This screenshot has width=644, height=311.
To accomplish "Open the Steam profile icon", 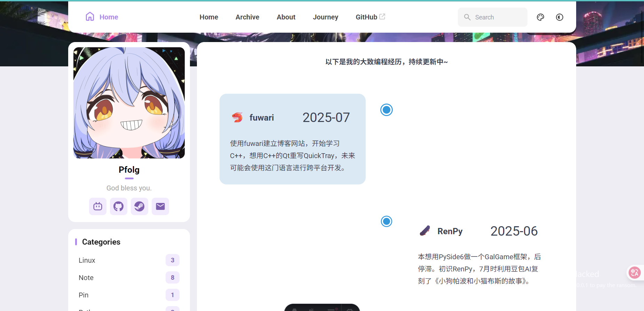I will [x=140, y=206].
